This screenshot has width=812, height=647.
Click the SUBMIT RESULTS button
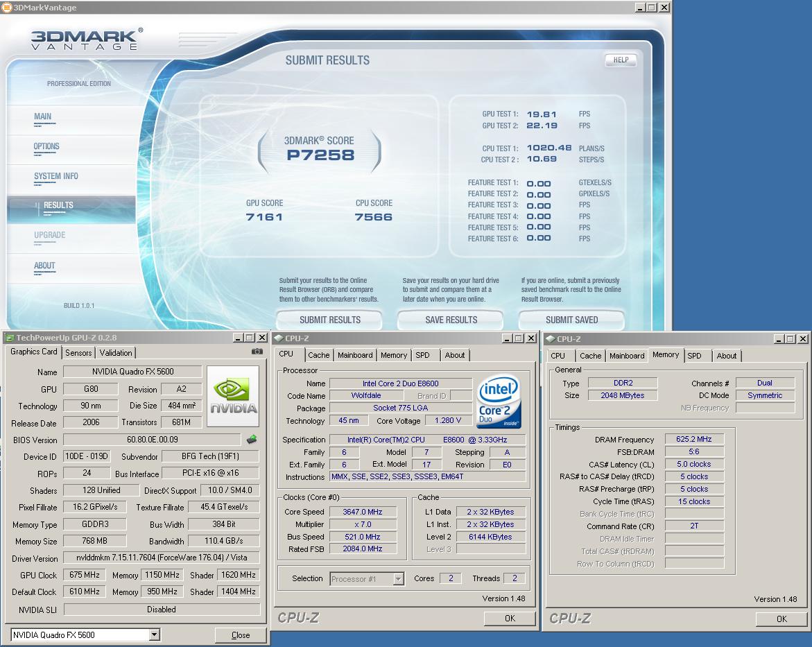(x=329, y=320)
